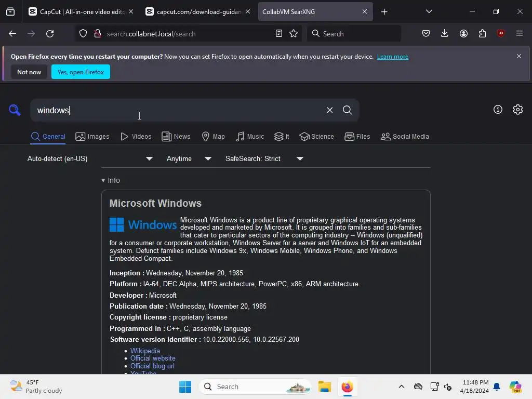Select the Music search category
Screen dimensions: 532x399
point(250,137)
